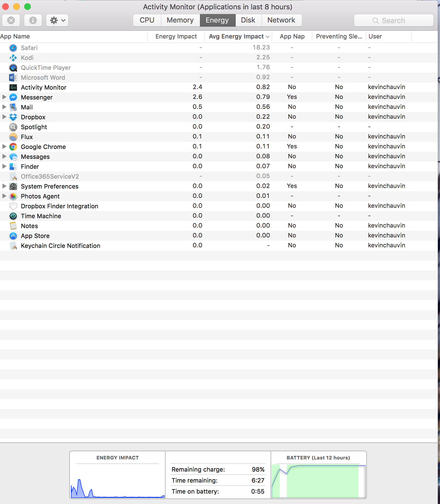This screenshot has height=504, width=440.
Task: Click the Remaining charge 98% value
Action: pos(258,469)
